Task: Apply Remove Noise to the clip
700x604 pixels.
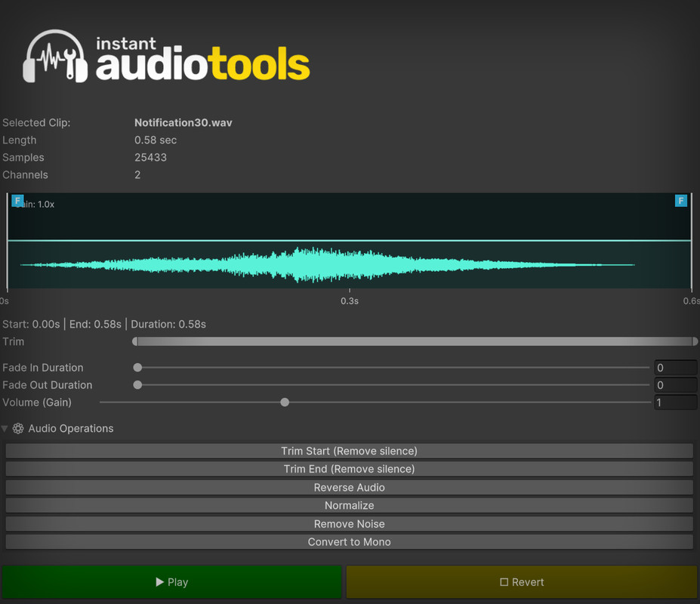Action: click(349, 523)
